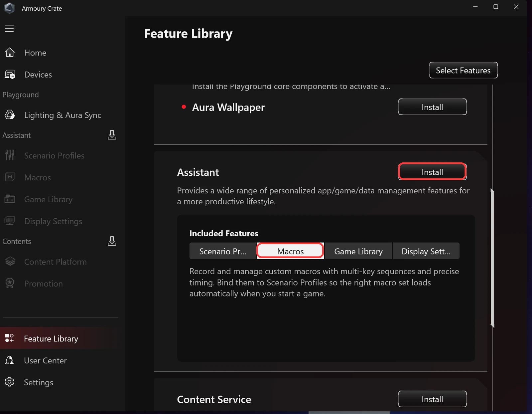Viewport: 532px width, 414px height.
Task: Click the Feature Library icon
Action: click(x=9, y=338)
